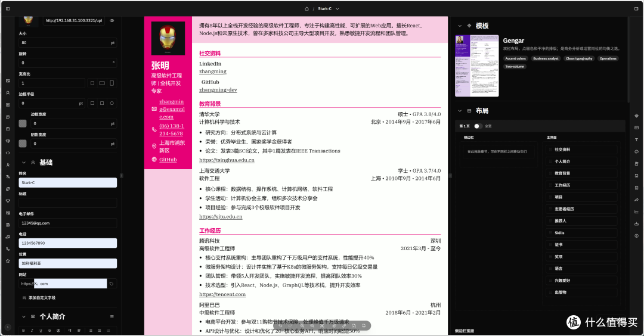Open shadow color swatch beside 阴影宽度
Screen dimensions: 644x336
23,144
